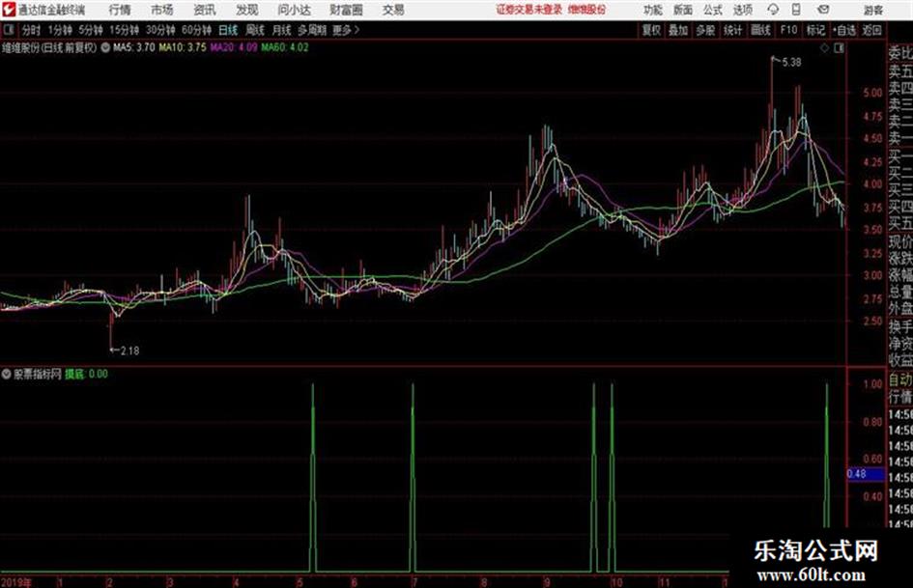Viewport: 913px width, 588px height.
Task: Open the 交易 menu
Action: click(393, 10)
